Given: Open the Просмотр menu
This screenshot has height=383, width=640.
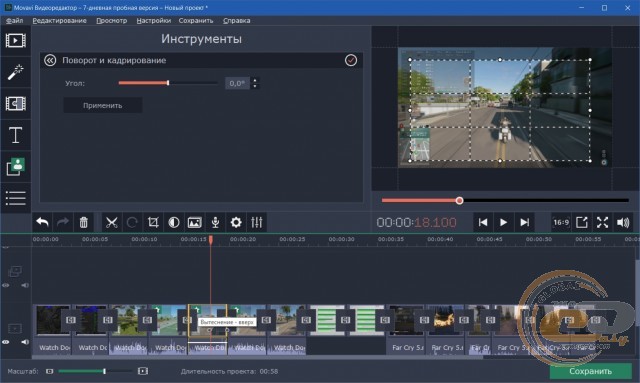Looking at the screenshot, I should (111, 20).
